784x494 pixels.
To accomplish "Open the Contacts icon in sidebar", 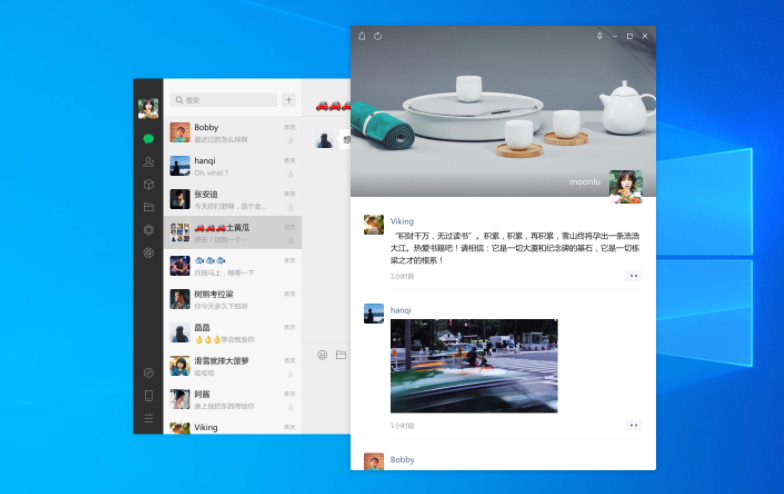I will (x=148, y=162).
